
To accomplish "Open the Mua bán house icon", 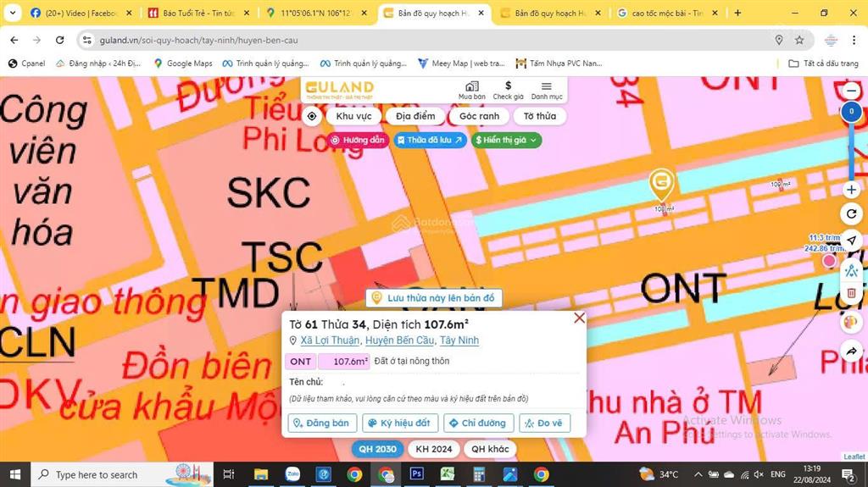I will pyautogui.click(x=471, y=91).
